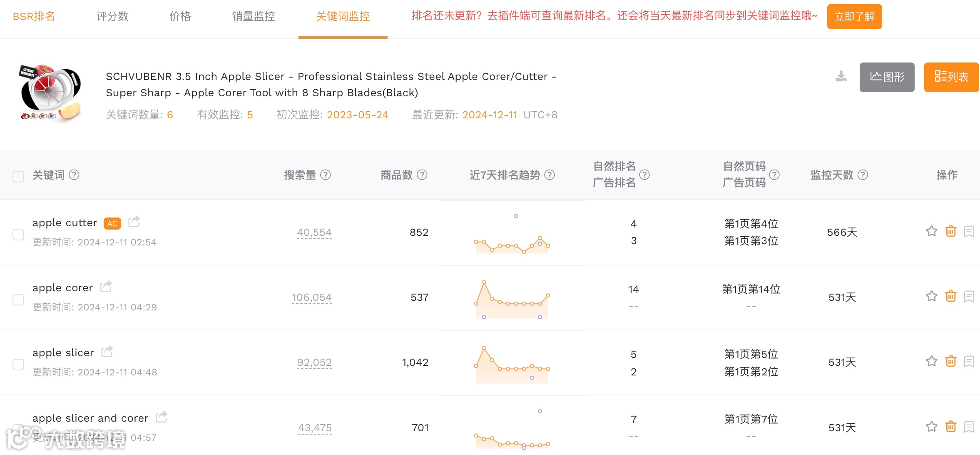Open share icon next to apple slicer and corer
This screenshot has height=455, width=980.
(162, 417)
